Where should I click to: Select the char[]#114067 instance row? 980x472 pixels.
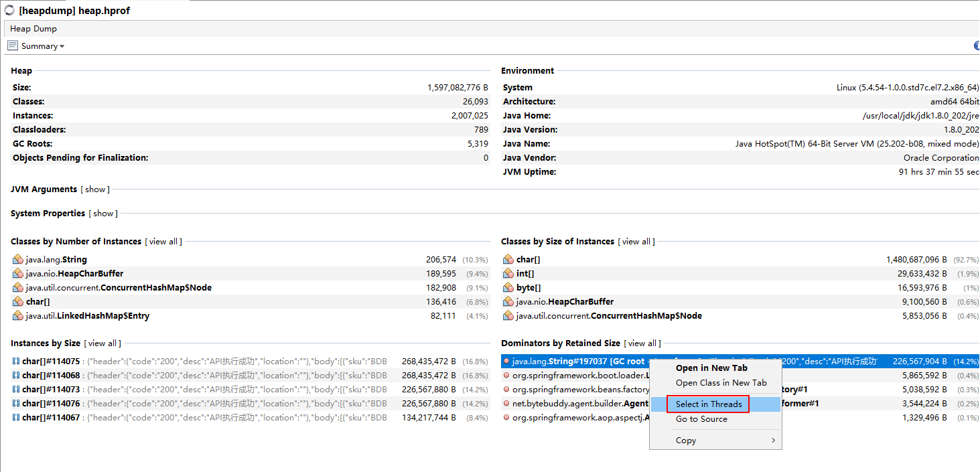(201, 418)
